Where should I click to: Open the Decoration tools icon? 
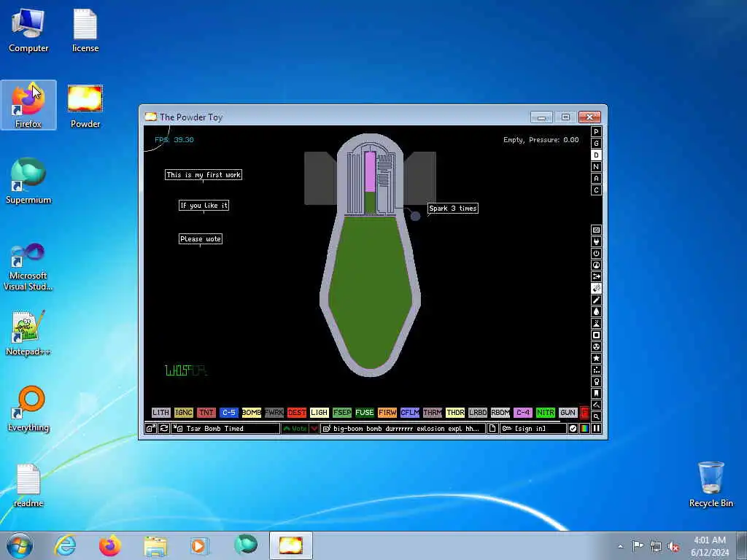pos(596,405)
